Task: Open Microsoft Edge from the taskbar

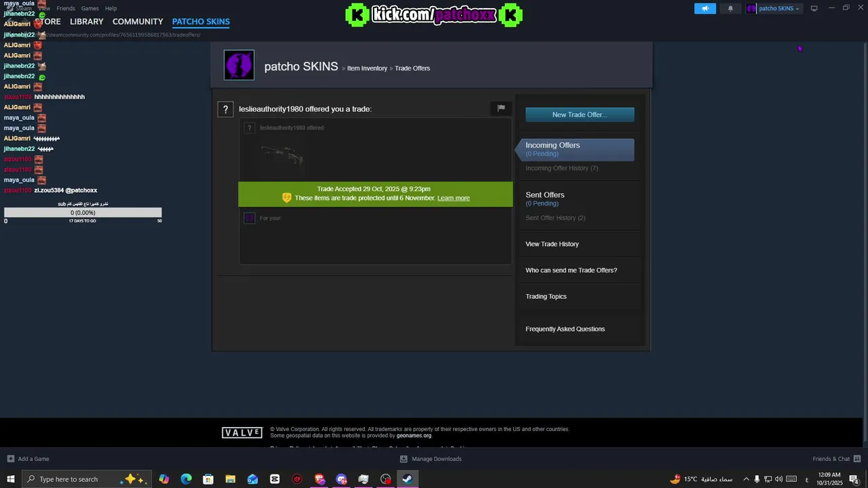Action: coord(186,479)
